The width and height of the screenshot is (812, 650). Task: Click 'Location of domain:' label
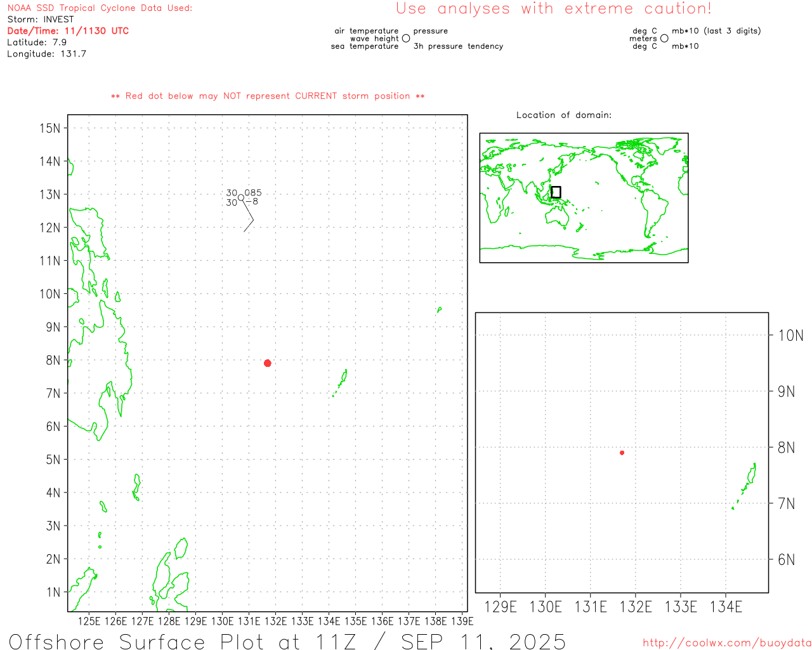564,115
